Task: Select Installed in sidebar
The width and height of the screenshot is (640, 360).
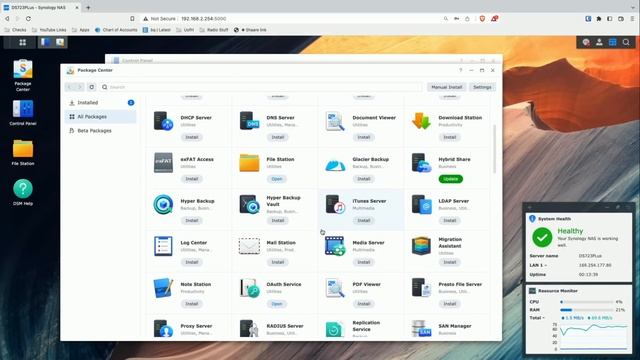Action: (x=100, y=103)
